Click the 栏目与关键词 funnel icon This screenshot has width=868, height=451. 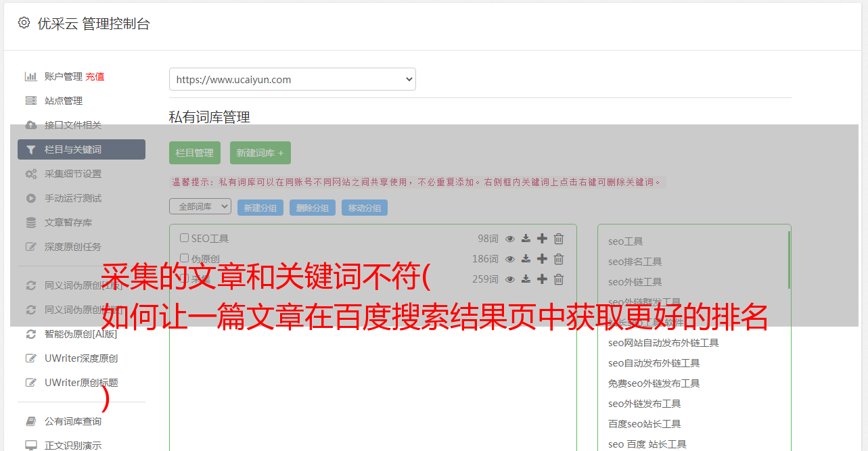coord(31,149)
